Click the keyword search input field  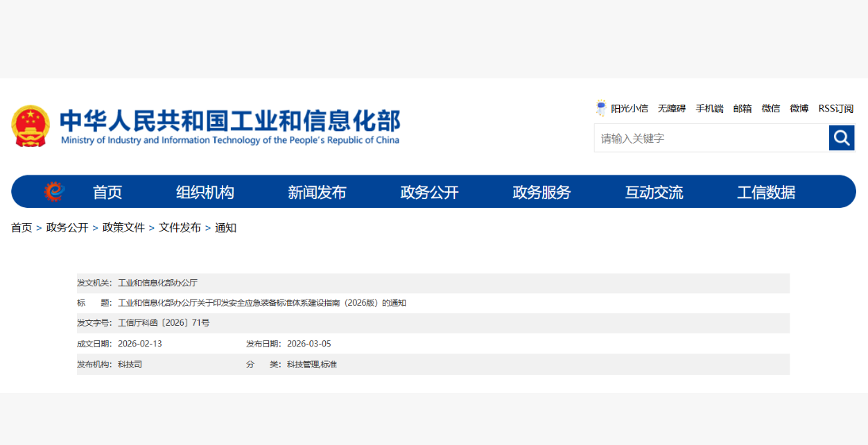click(x=707, y=137)
